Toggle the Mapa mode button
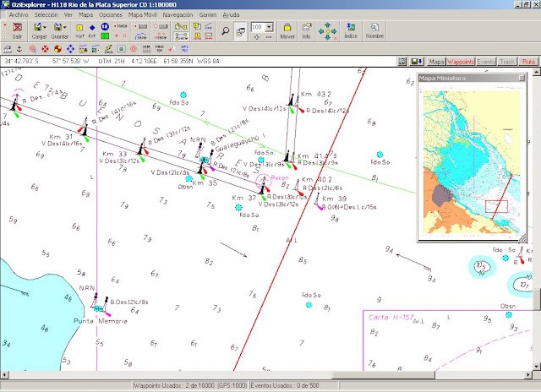The height and width of the screenshot is (392, 541). 436,62
